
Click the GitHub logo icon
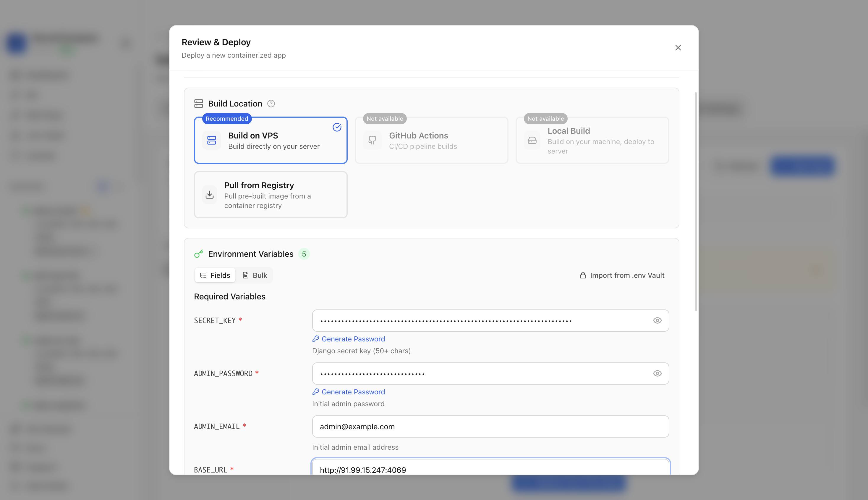tap(372, 141)
